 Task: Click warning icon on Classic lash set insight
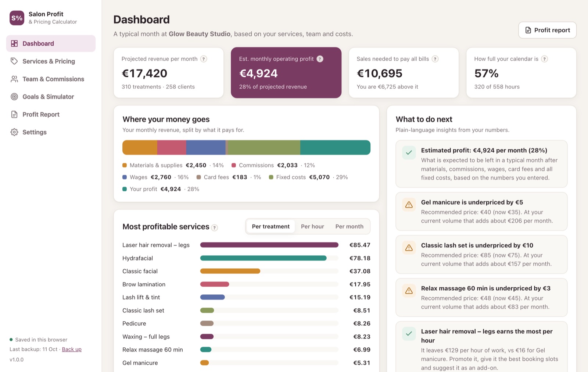[x=409, y=248]
